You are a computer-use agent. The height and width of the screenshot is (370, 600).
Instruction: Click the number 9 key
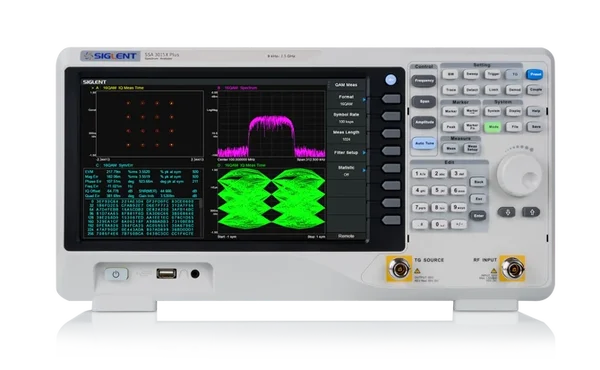click(458, 208)
